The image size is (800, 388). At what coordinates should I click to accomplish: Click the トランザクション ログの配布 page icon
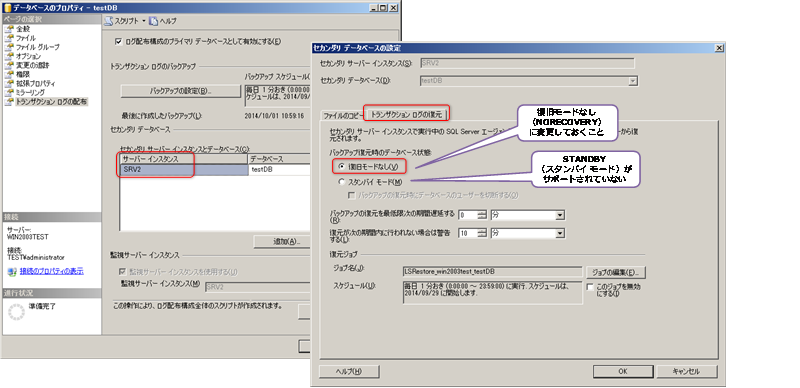(9, 102)
